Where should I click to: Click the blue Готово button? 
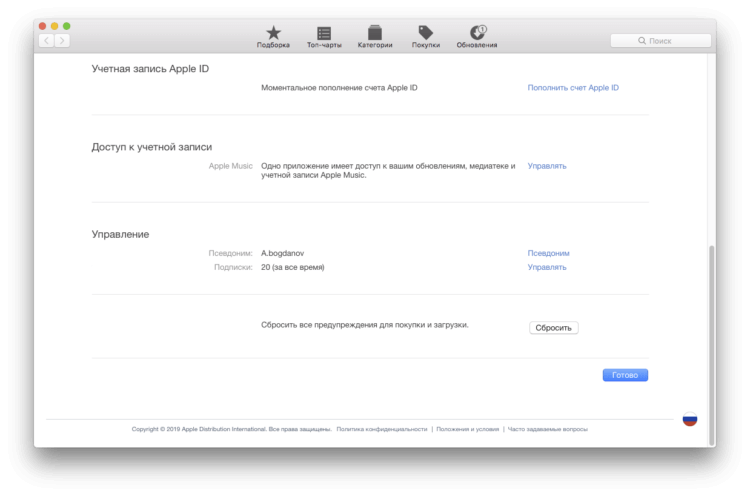625,375
